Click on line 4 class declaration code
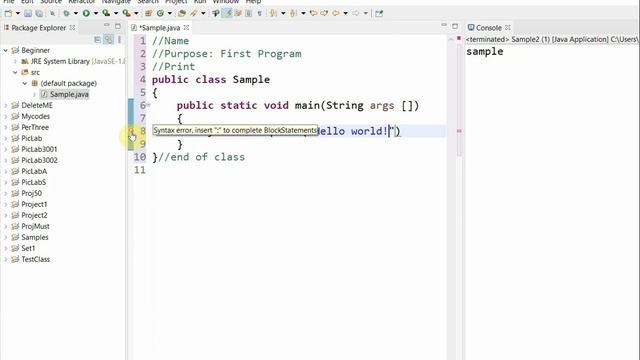 tap(211, 80)
